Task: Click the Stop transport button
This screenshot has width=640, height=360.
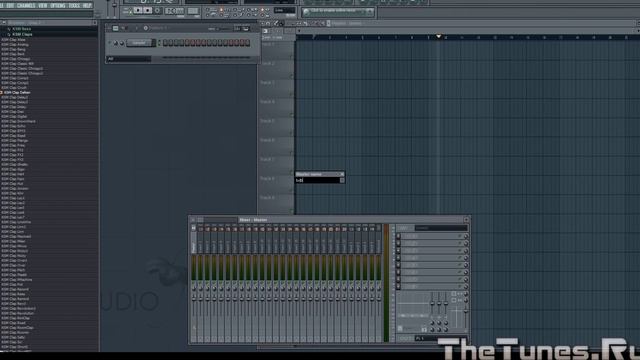Action: pos(148,10)
